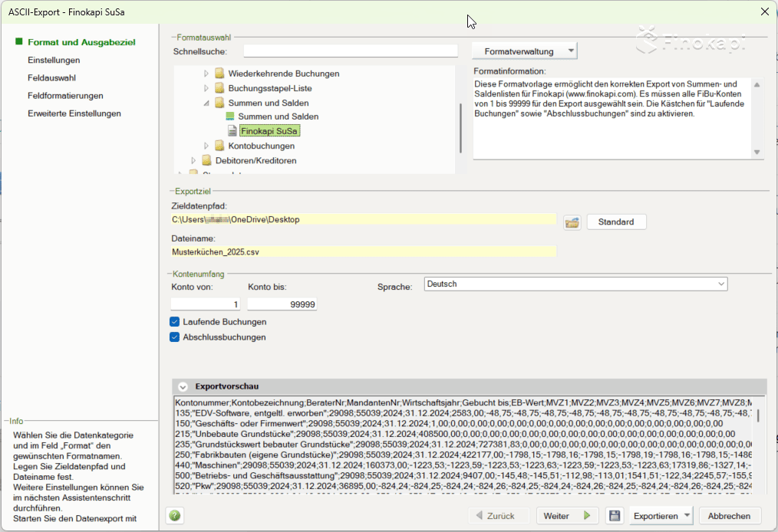Click the format tree vertical scrollbar
This screenshot has width=778, height=532.
coord(460,128)
